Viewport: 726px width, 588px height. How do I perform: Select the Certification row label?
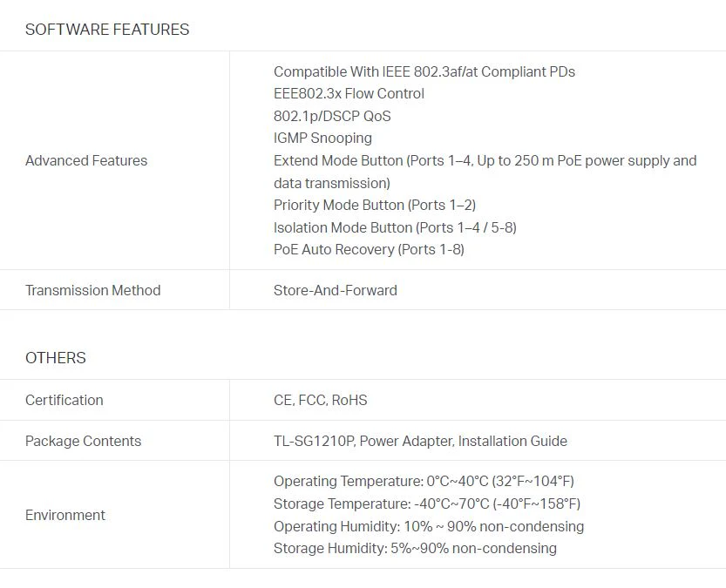point(64,400)
